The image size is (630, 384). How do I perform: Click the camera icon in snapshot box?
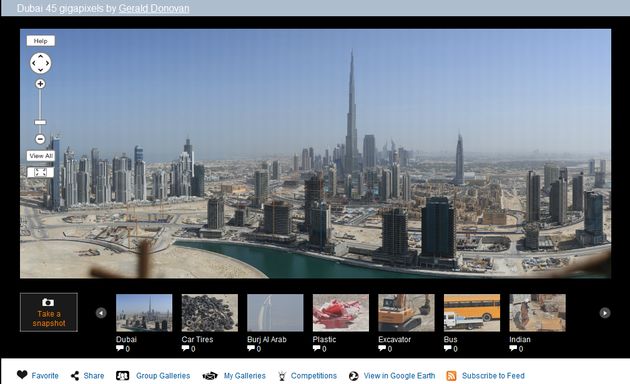click(x=48, y=302)
